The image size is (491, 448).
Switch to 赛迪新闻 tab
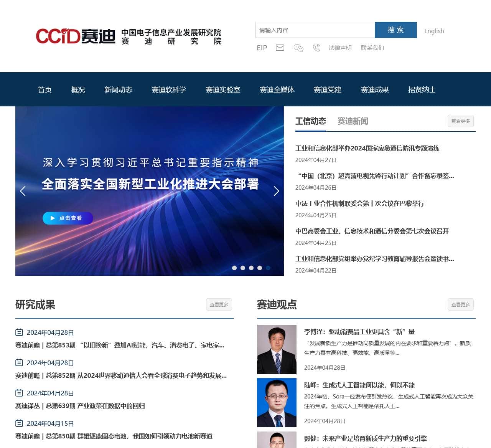coord(353,121)
